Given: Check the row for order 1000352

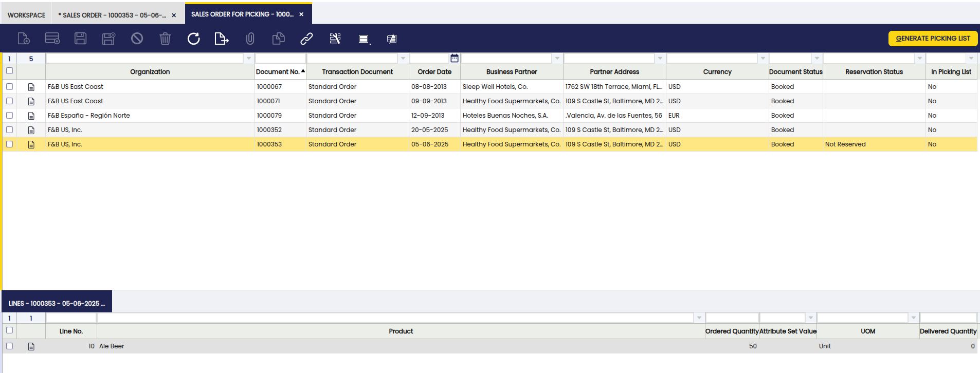Looking at the screenshot, I should [9, 129].
